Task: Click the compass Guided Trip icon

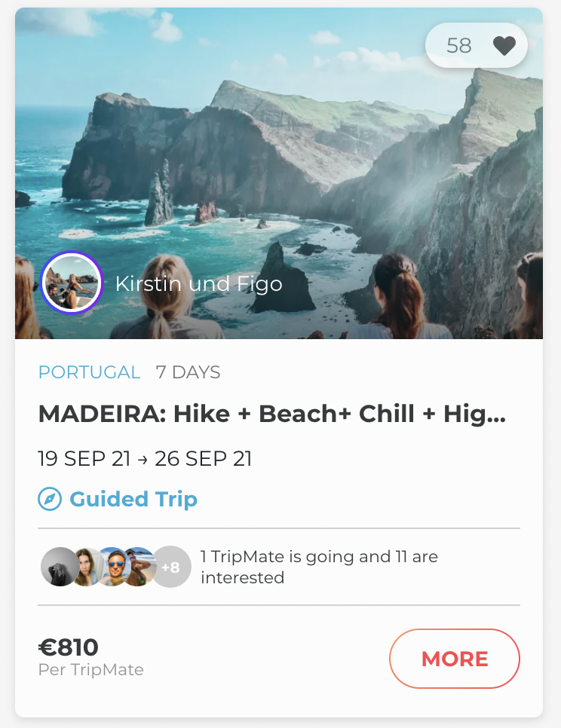Action: [x=50, y=499]
